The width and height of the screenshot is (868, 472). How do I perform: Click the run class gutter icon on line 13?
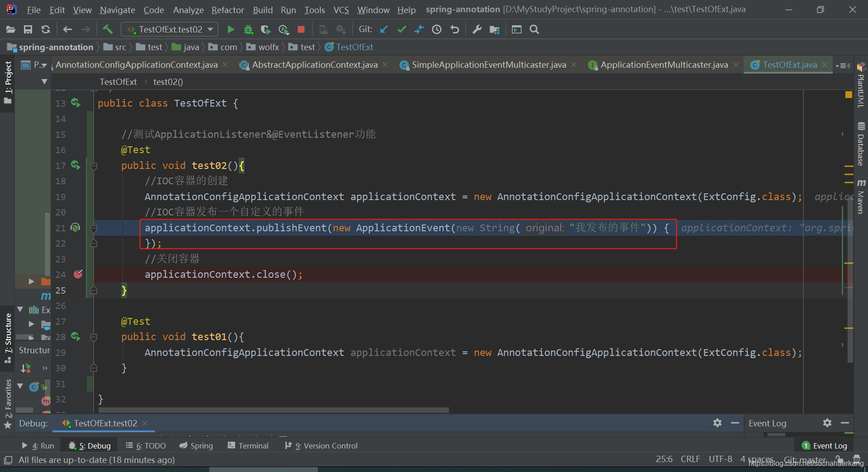pos(75,103)
